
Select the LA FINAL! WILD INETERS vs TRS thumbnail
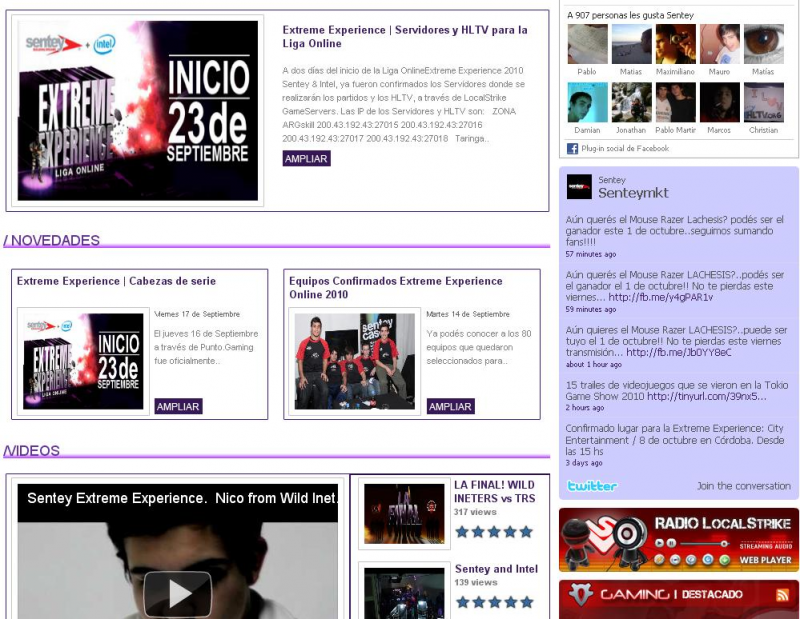pos(404,514)
